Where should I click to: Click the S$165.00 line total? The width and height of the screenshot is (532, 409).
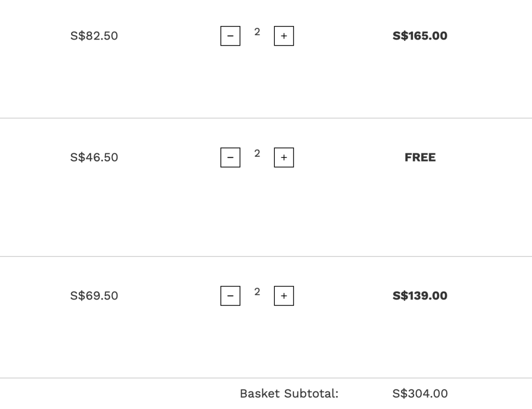(x=420, y=36)
